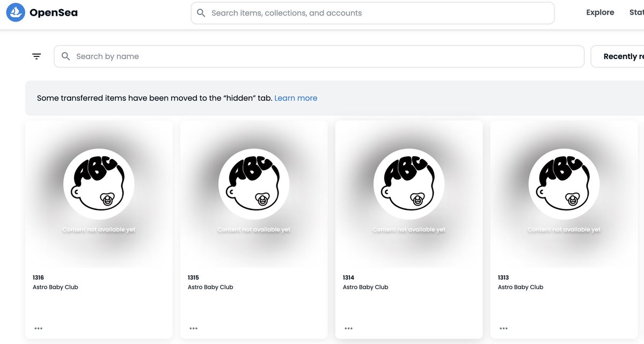Focus the Search items, collections, and accounts field
The image size is (644, 344).
372,13
